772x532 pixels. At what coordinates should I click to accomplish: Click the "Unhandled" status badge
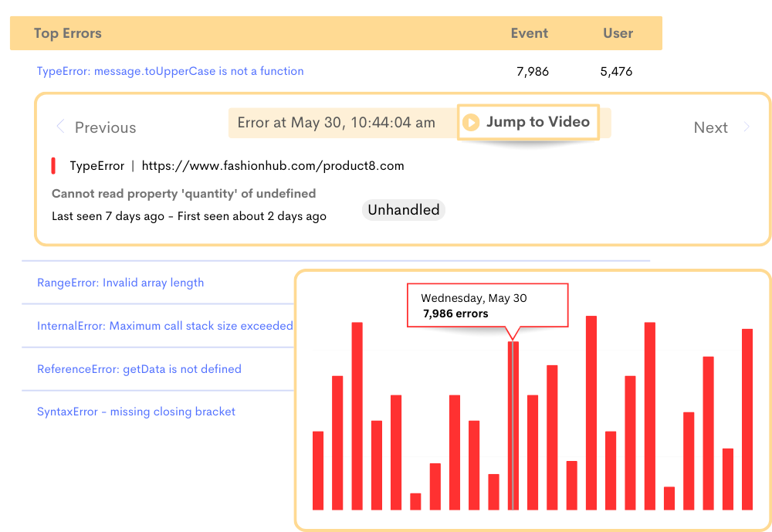(x=403, y=209)
